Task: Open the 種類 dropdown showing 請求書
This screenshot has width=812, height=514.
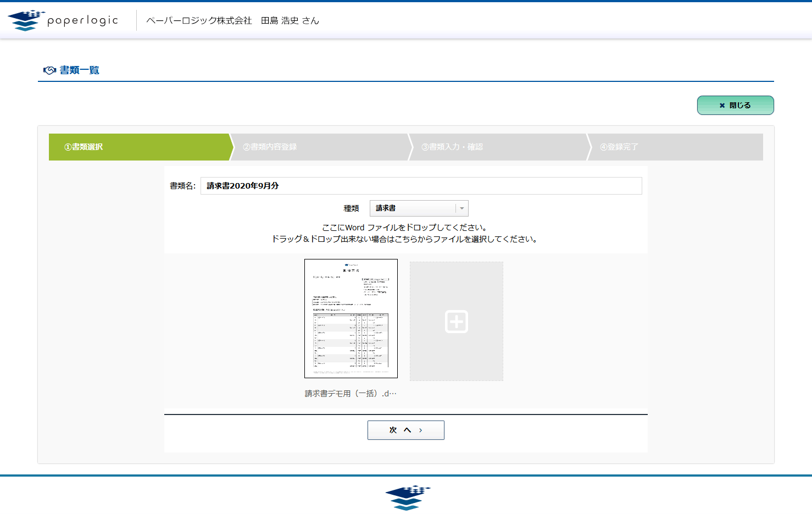Action: click(x=413, y=208)
